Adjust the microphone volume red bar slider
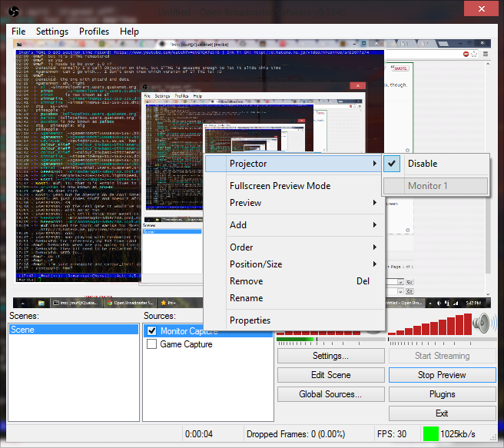This screenshot has width=504, height=448. (x=318, y=333)
